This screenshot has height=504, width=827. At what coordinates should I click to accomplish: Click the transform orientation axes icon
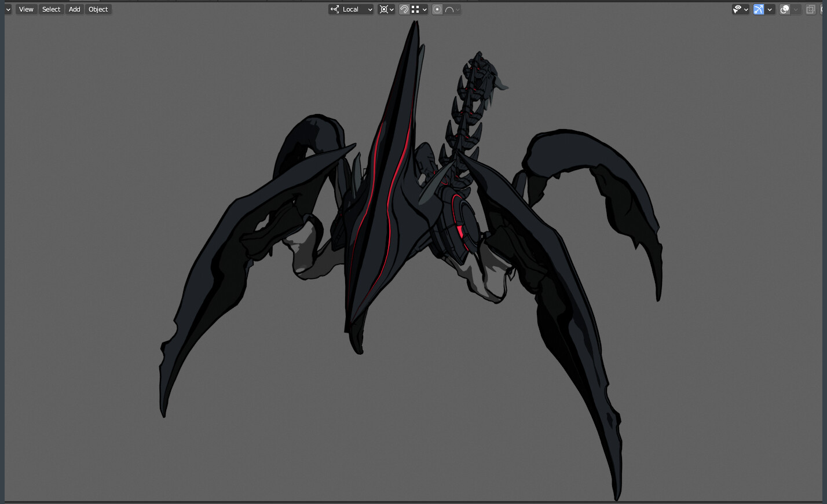click(335, 9)
